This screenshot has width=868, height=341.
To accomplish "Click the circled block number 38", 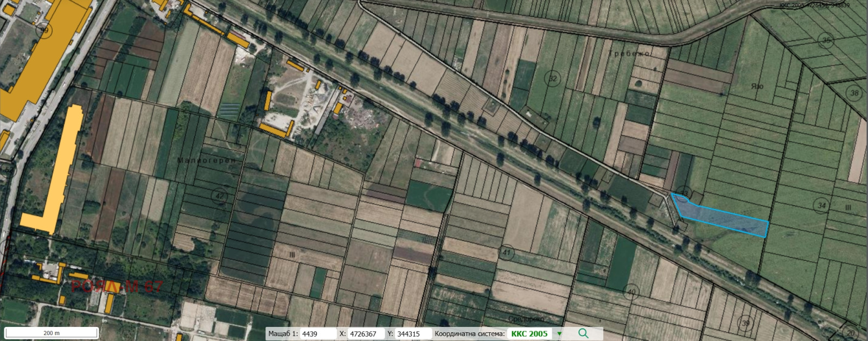I will point(854,93).
